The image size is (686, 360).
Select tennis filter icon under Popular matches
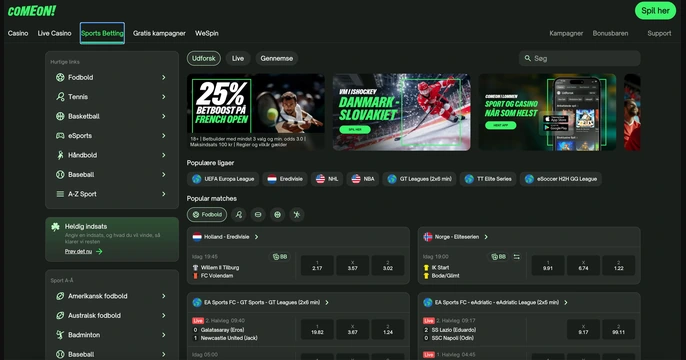(x=238, y=214)
